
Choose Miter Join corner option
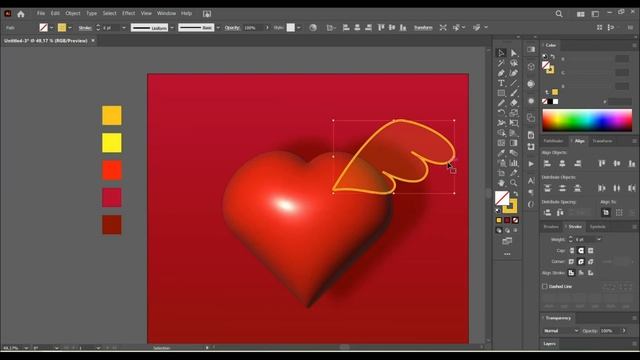[571, 262]
